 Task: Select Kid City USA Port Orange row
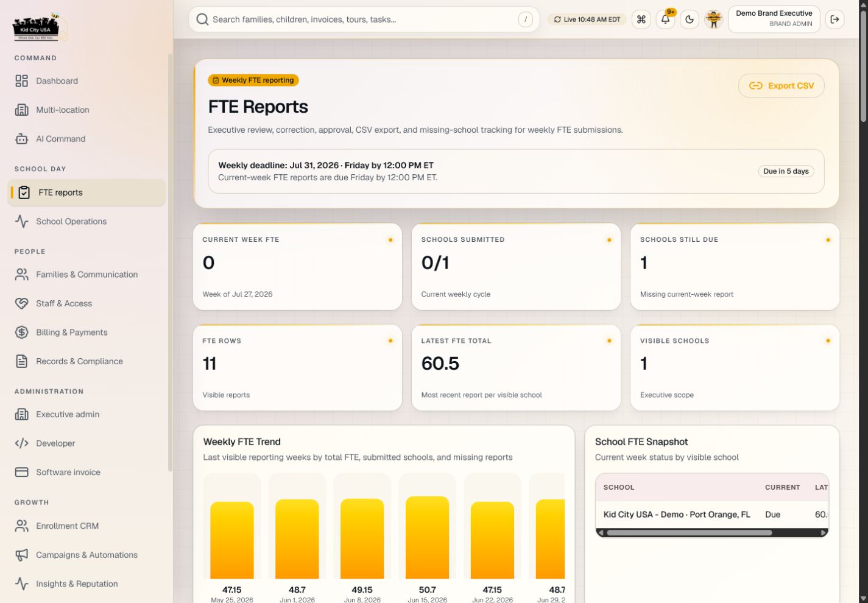pyautogui.click(x=712, y=515)
